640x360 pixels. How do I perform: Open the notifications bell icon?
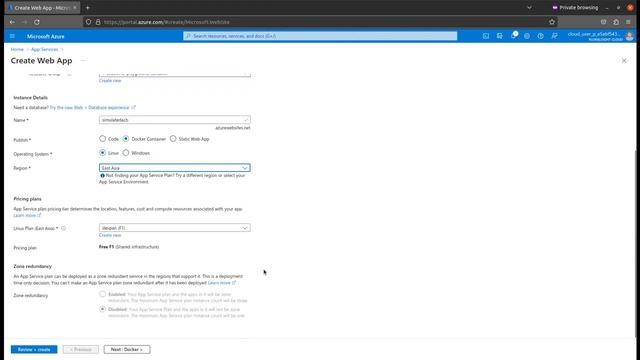[x=513, y=36]
